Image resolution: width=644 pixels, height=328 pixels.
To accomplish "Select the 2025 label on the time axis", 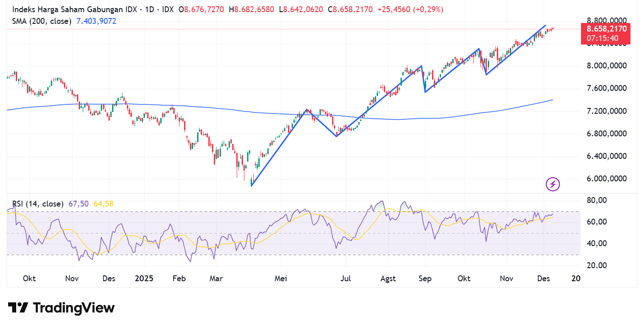I will [x=144, y=279].
